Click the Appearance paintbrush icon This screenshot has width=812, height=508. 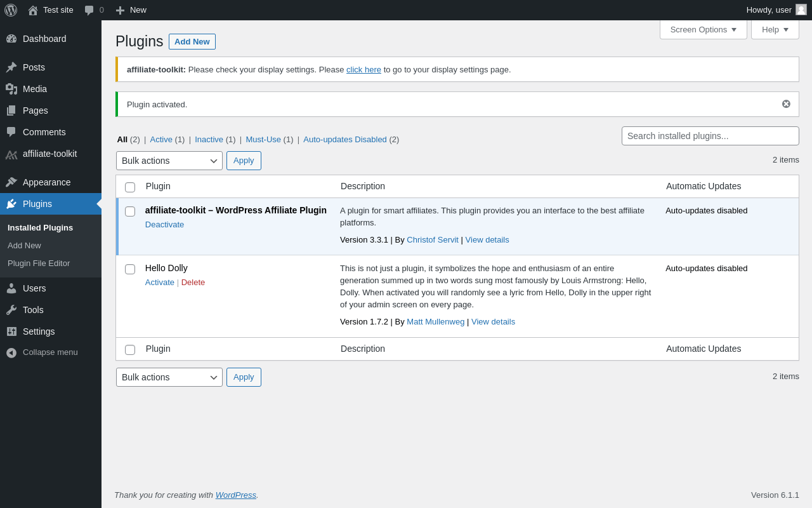pos(11,182)
